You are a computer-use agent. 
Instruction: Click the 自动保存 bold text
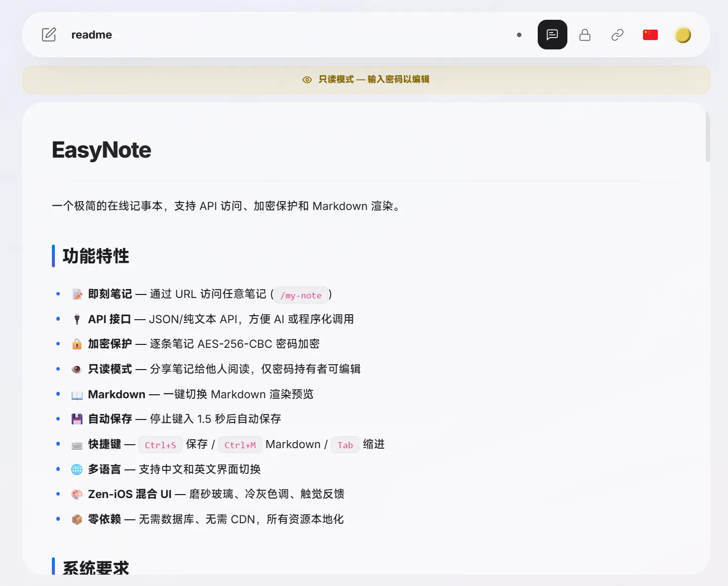click(x=110, y=419)
